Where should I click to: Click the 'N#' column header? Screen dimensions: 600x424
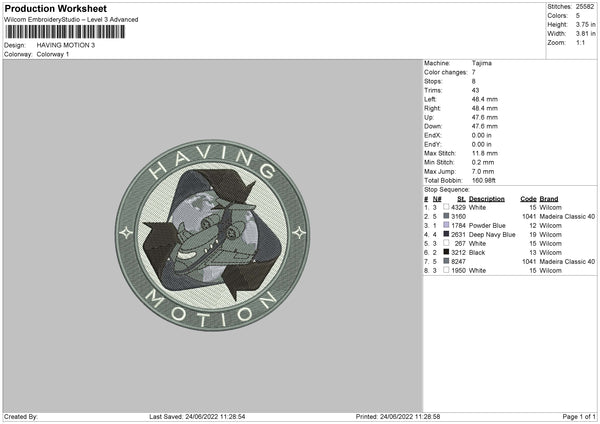point(437,199)
